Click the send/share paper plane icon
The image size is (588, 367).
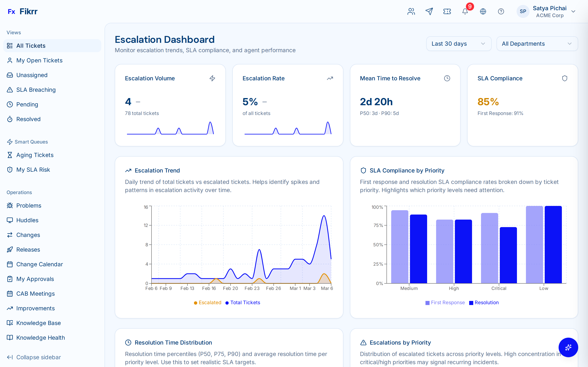pyautogui.click(x=429, y=11)
